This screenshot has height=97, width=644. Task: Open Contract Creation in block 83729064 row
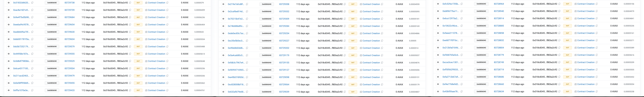(x=371, y=85)
